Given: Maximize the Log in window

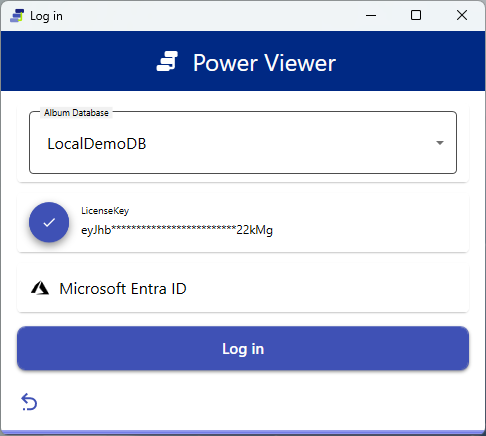Looking at the screenshot, I should tap(416, 15).
